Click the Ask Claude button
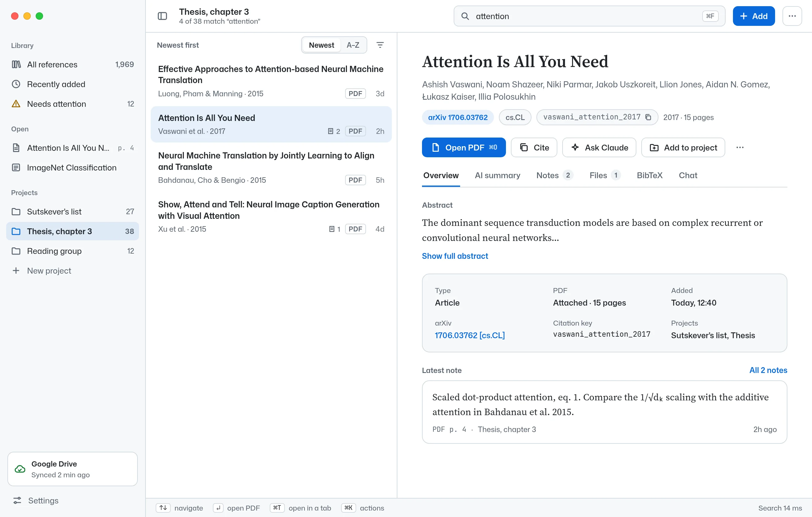Screen dimensions: 812x517 [x=599, y=147]
